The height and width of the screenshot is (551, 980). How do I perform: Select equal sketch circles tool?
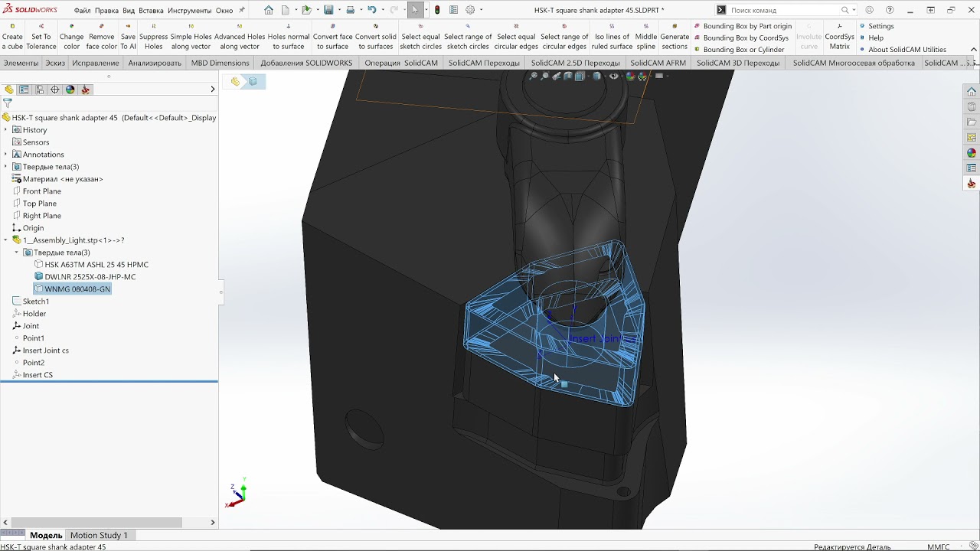click(420, 36)
